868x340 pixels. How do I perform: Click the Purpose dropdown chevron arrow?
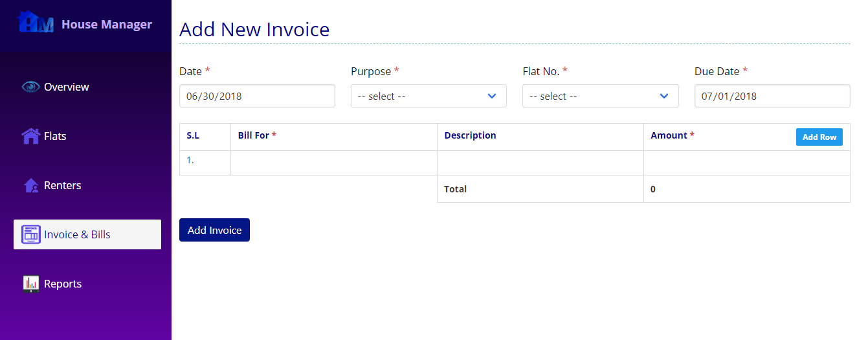pos(492,96)
